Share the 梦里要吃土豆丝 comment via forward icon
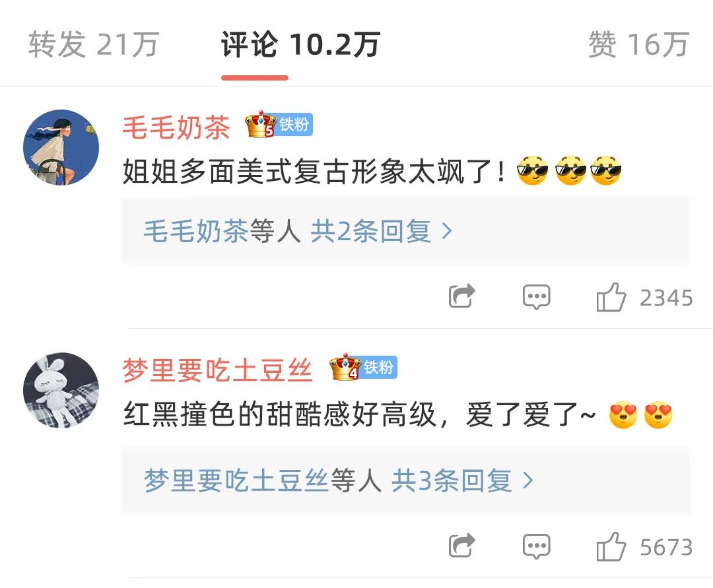This screenshot has width=713, height=588. 461,545
